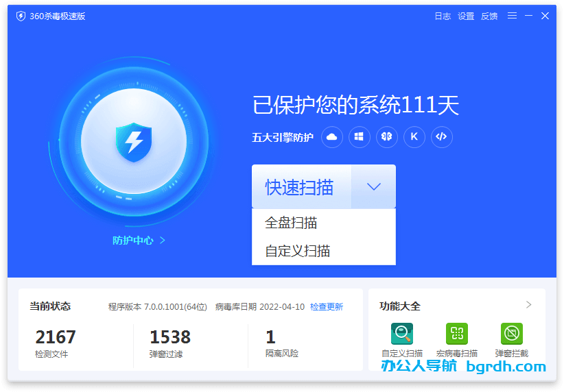Start 快速扫描 quick scan
564x392 pixels.
pos(301,187)
